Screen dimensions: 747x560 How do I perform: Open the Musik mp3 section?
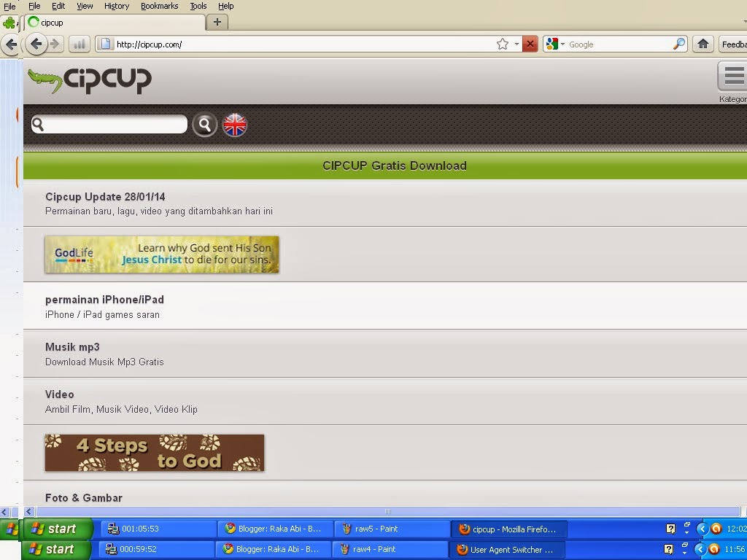[72, 347]
